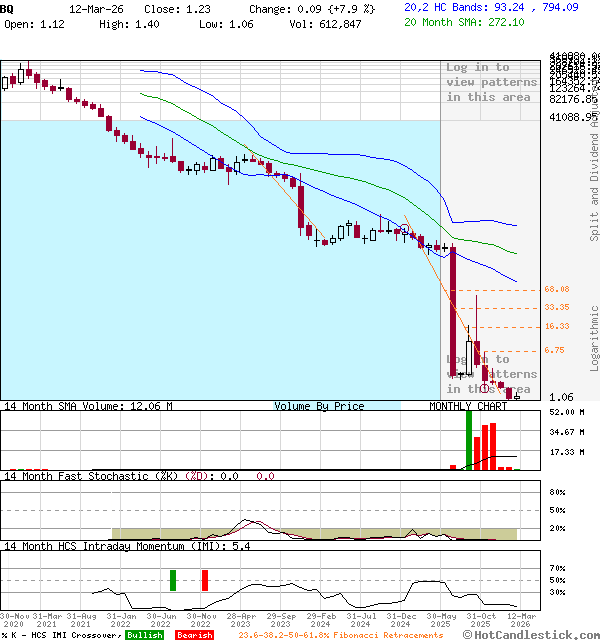The height and width of the screenshot is (640, 600).
Task: Click the circle marker near the chart bottom
Action: point(485,387)
